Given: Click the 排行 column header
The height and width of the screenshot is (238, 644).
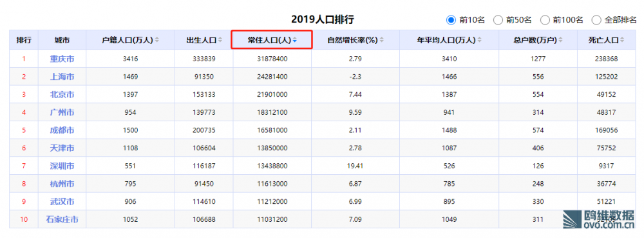Looking at the screenshot, I should [24, 40].
